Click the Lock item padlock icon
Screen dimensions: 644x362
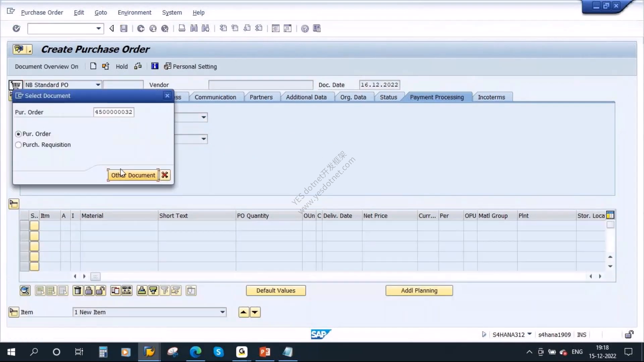click(89, 291)
